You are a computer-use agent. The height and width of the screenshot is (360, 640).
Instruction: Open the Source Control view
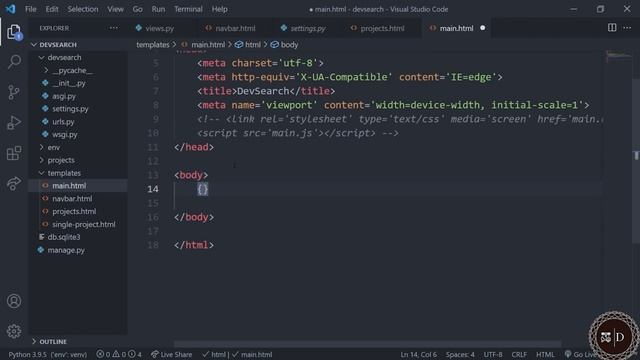point(14,92)
